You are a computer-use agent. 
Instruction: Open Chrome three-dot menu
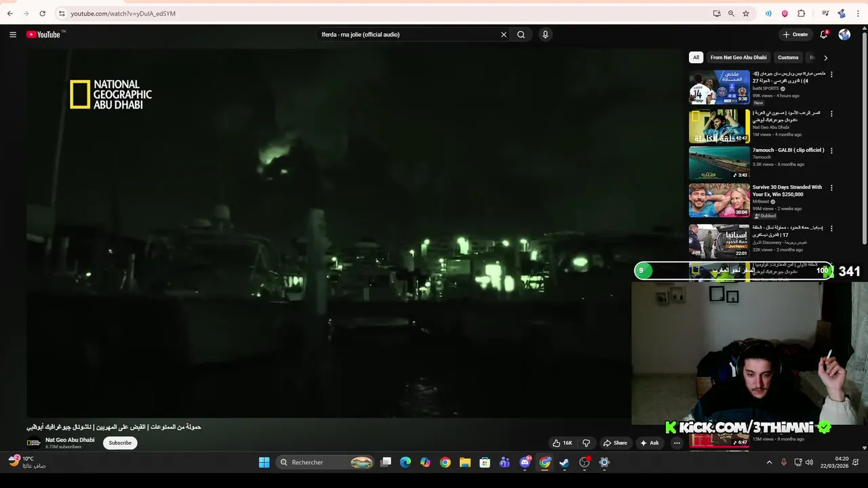click(858, 14)
